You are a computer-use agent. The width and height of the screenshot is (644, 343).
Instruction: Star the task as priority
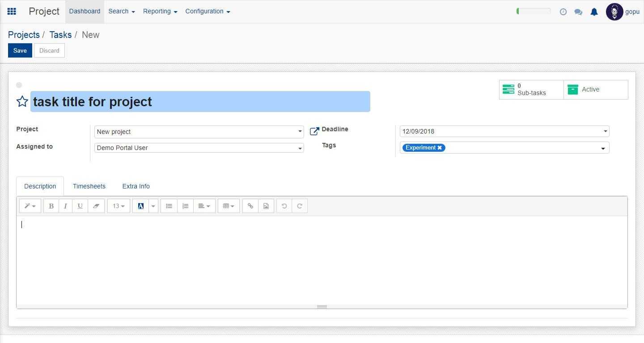[x=22, y=101]
